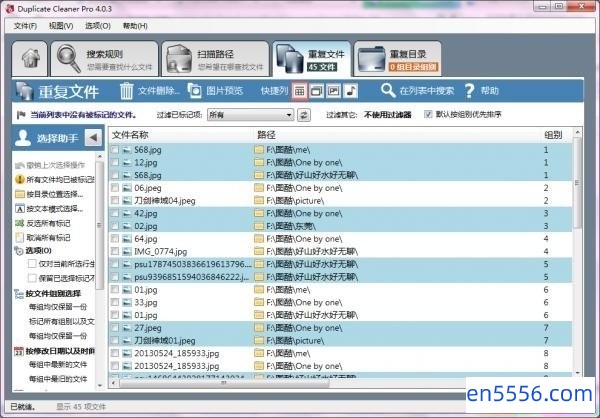Image resolution: width=600 pixels, height=418 pixels.
Task: Toggle 仅对当前所选行 checkbox
Action: 32,264
